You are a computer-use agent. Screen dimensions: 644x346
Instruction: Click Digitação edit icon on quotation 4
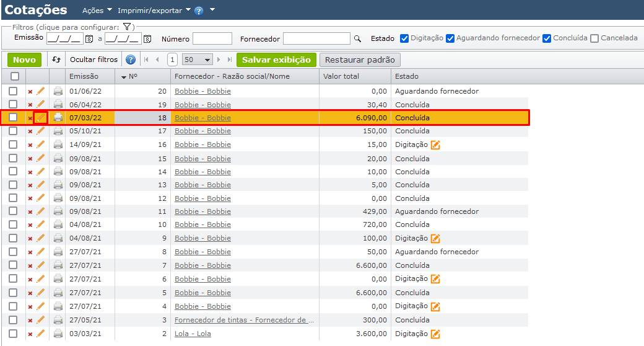(435, 306)
